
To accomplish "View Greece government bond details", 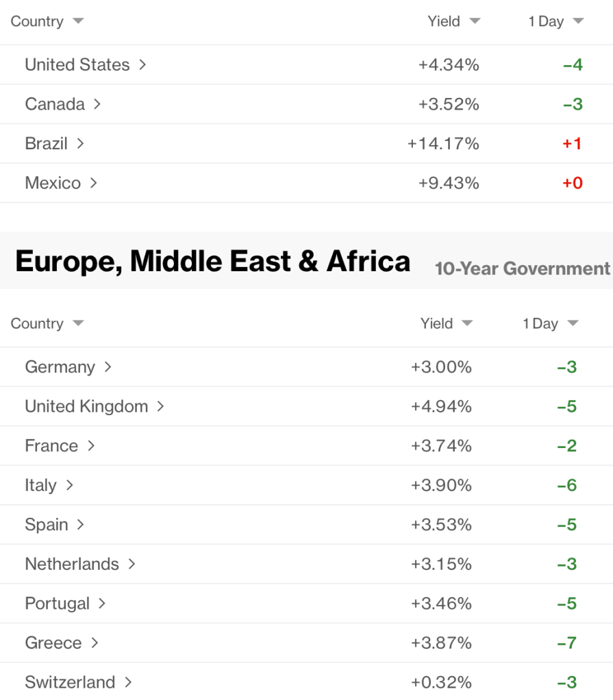I will (53, 643).
